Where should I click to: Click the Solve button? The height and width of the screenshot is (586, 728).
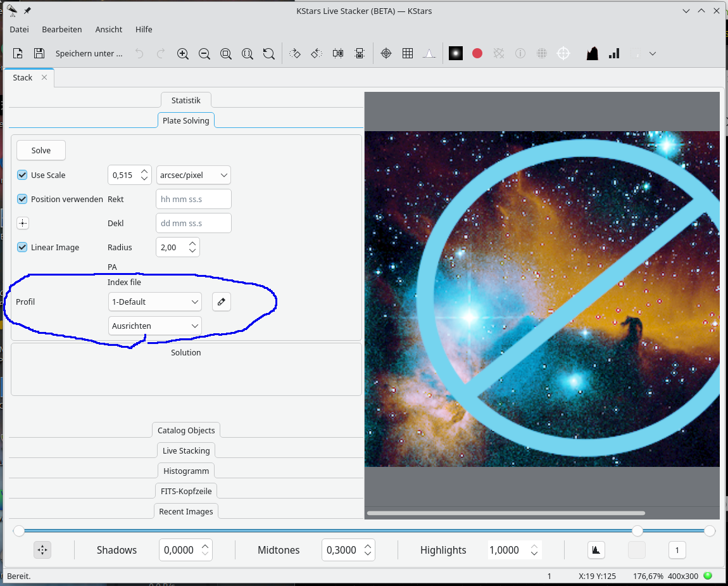[41, 150]
